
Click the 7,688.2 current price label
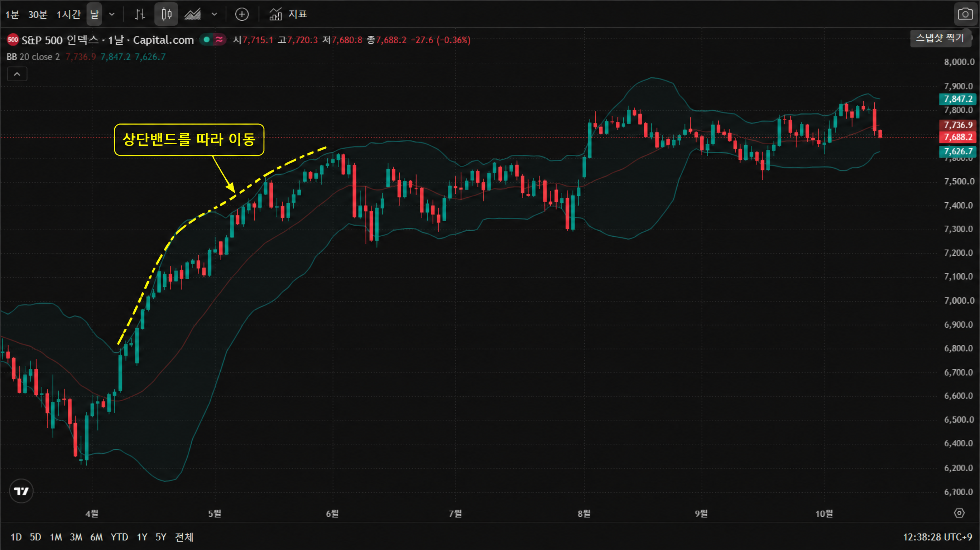(958, 137)
